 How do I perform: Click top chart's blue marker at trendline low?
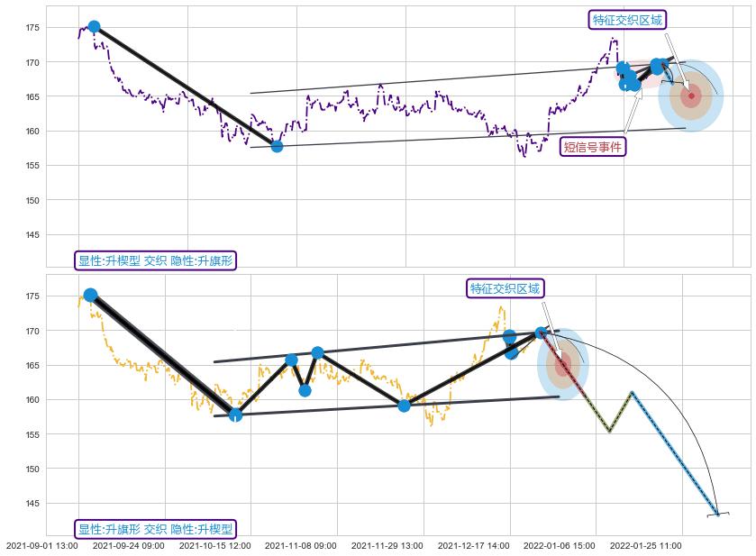click(277, 146)
